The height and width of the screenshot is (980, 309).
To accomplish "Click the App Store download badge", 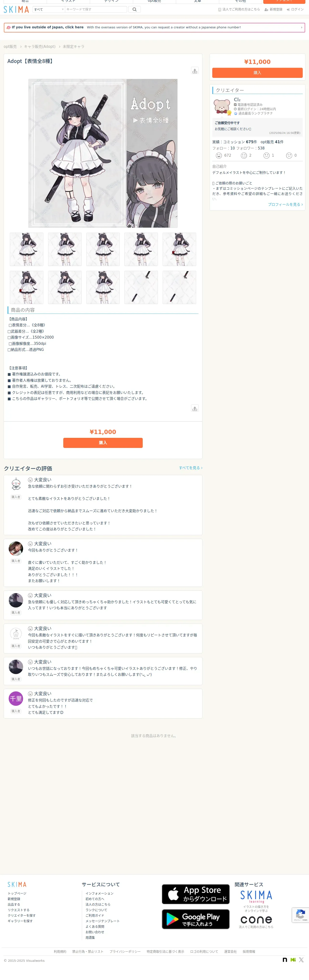I will [x=196, y=894].
